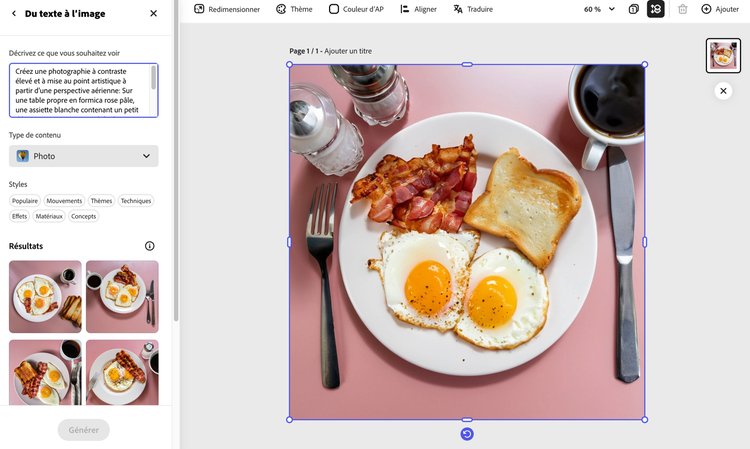
Task: Click the Traduire tool
Action: [473, 9]
